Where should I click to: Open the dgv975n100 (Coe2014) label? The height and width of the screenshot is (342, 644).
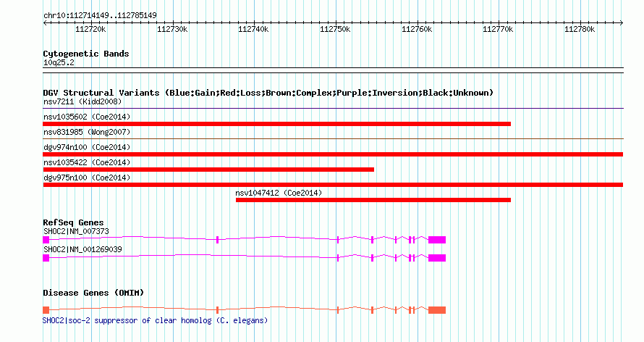tap(87, 178)
